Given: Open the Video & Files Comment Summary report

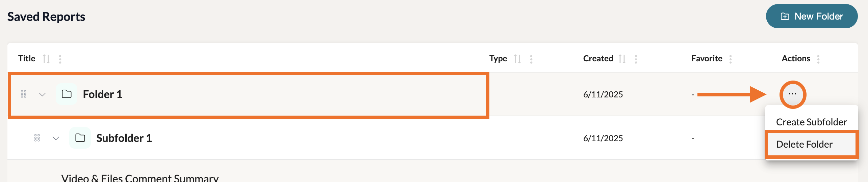Looking at the screenshot, I should [140, 178].
